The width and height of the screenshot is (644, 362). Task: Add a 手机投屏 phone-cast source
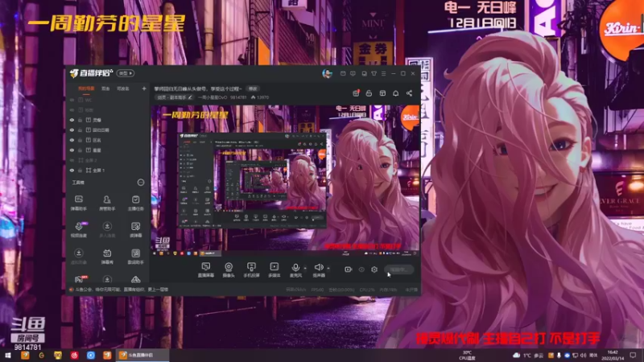click(x=251, y=269)
